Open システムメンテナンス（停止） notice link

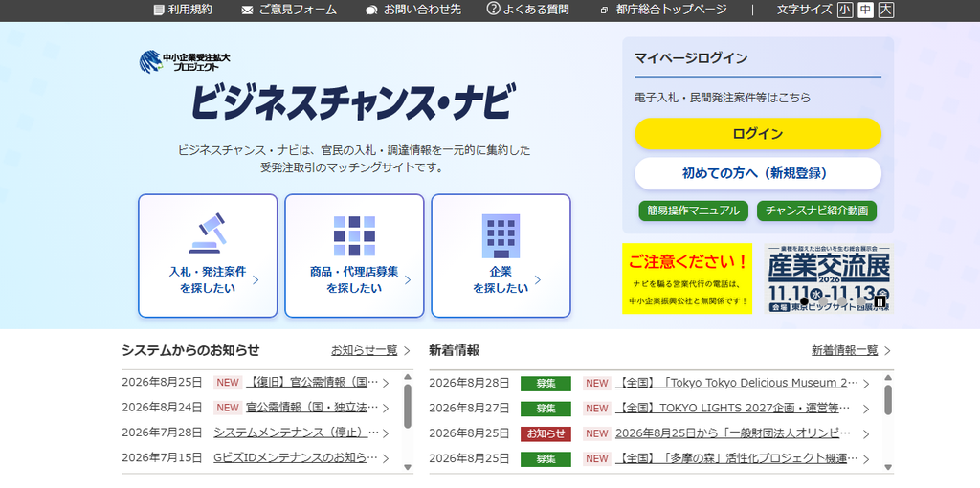coord(297,433)
